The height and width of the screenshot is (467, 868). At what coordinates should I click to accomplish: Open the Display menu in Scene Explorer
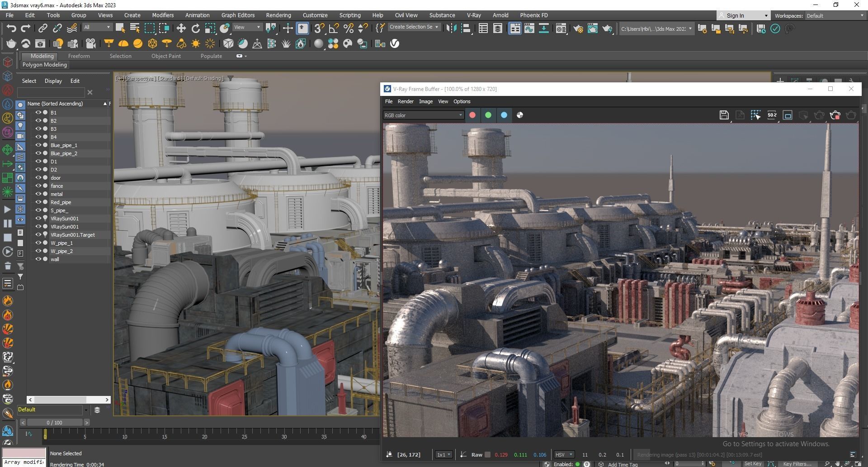[x=53, y=81]
